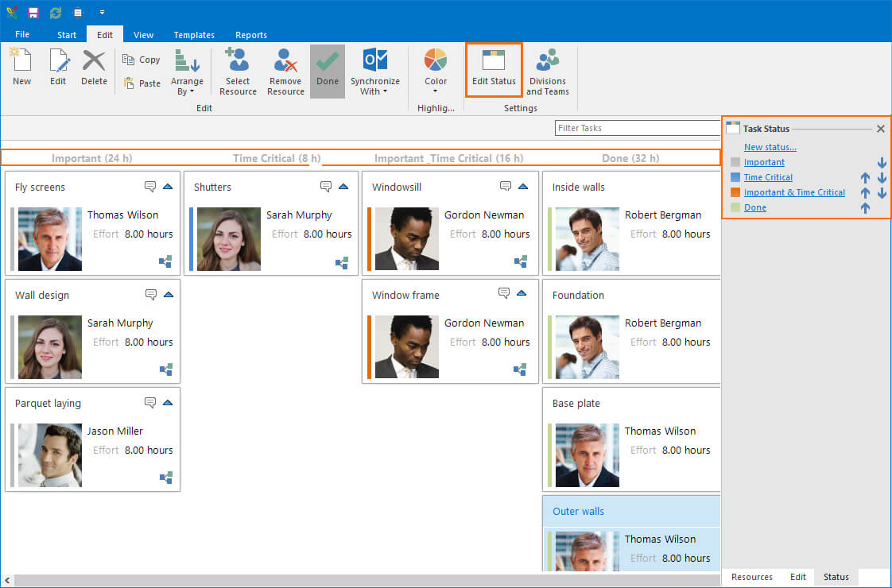Click the print icon in title bar

pos(78,13)
